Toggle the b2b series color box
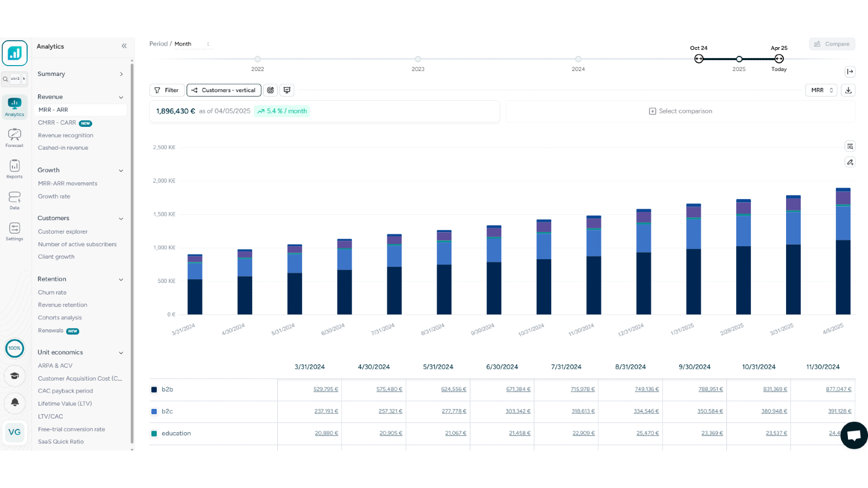868x488 pixels. 154,389
